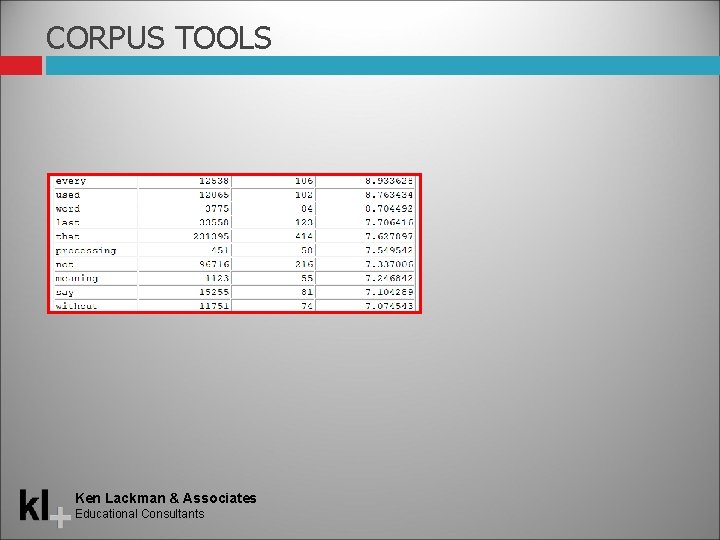Select the 'word' table cell
The height and width of the screenshot is (540, 720).
click(x=96, y=208)
